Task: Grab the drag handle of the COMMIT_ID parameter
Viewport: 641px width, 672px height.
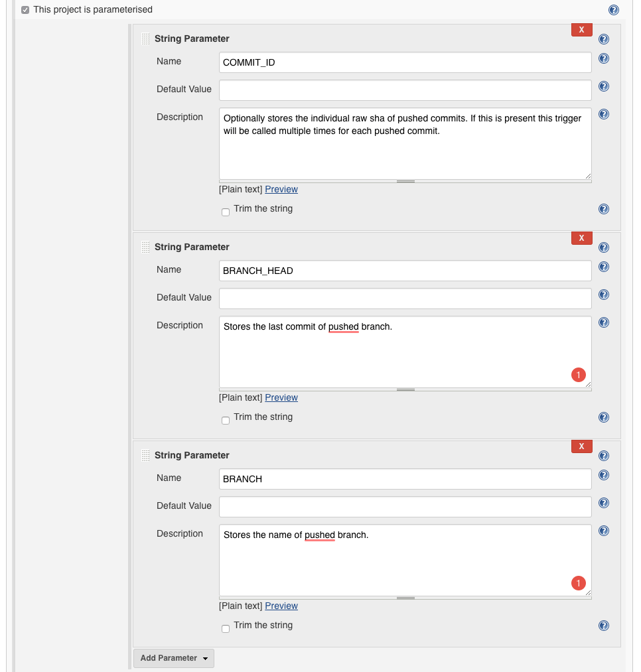Action: click(x=145, y=38)
